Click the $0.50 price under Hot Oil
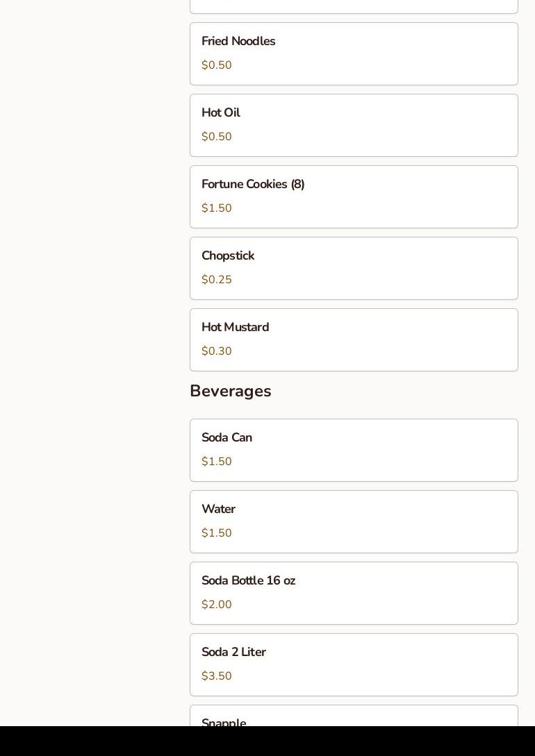Viewport: 535px width, 756px height. [x=217, y=137]
